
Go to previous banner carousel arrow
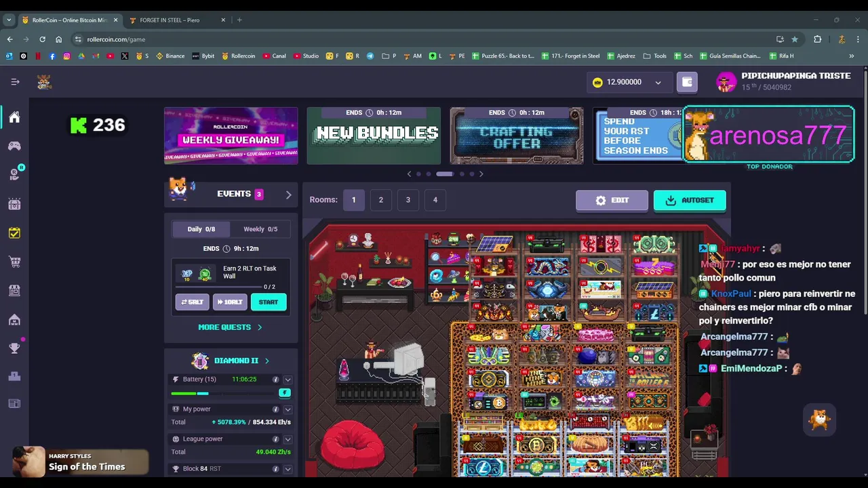(409, 174)
